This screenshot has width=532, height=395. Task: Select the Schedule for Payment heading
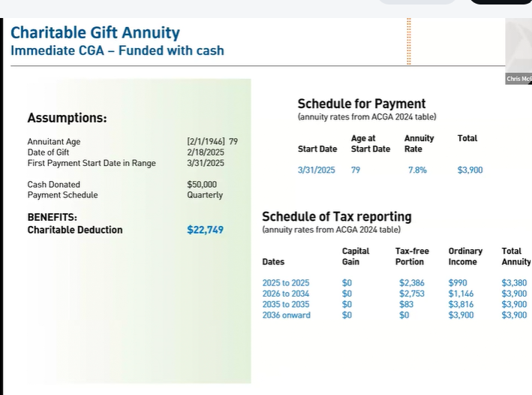[361, 104]
